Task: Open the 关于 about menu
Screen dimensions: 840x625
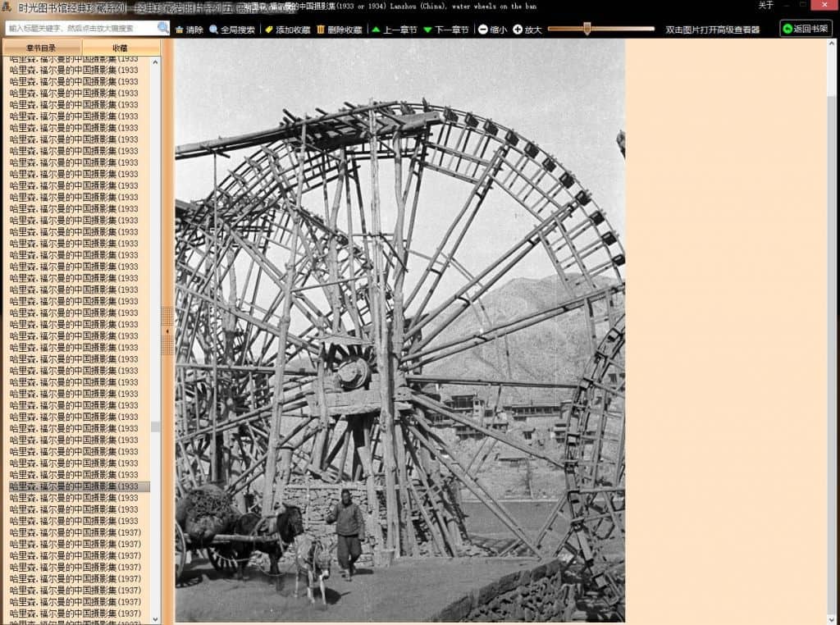Action: click(x=765, y=5)
